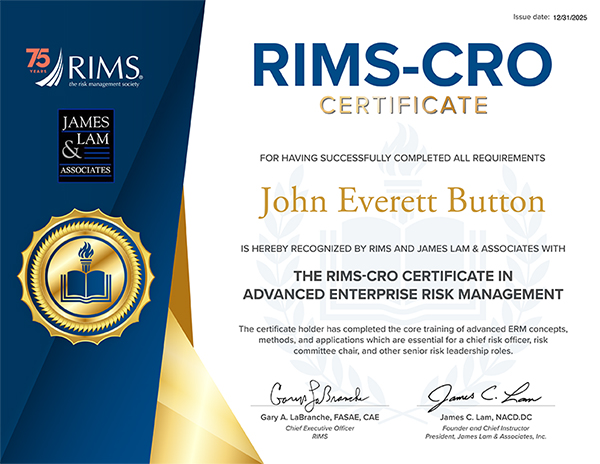
Task: Click the issue date 12/31/2025
Action: tap(570, 18)
